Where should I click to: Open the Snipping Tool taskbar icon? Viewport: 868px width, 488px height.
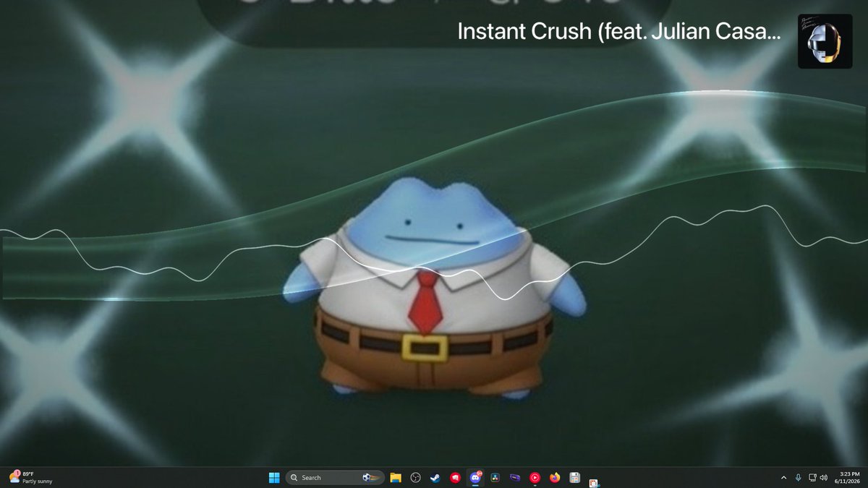click(x=594, y=482)
